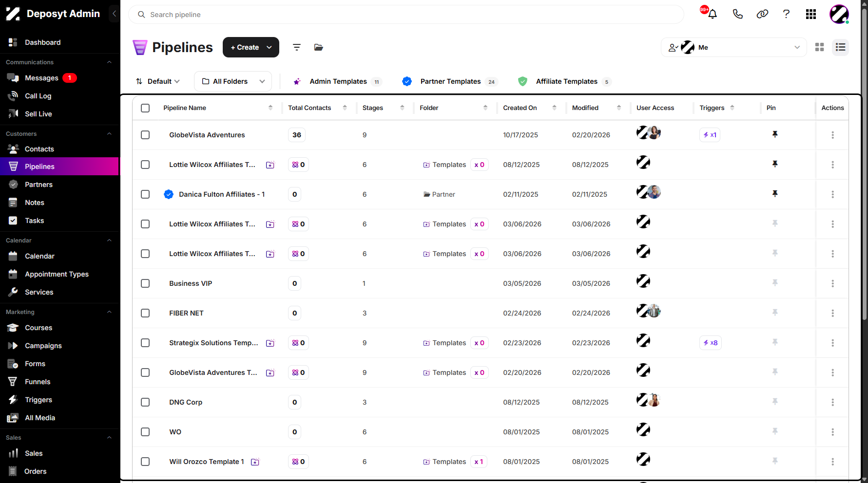Click the x8 triggers badge on Strategix row
This screenshot has height=483, width=868.
click(x=710, y=343)
